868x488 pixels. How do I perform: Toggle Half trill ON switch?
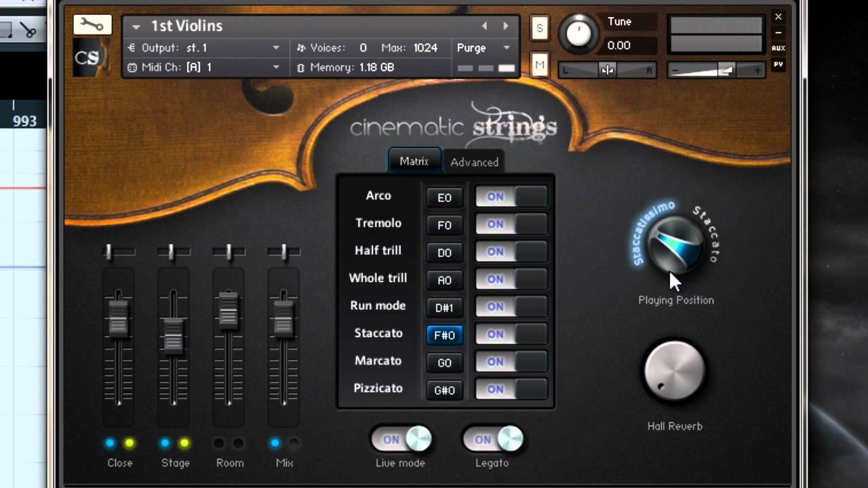click(x=511, y=251)
